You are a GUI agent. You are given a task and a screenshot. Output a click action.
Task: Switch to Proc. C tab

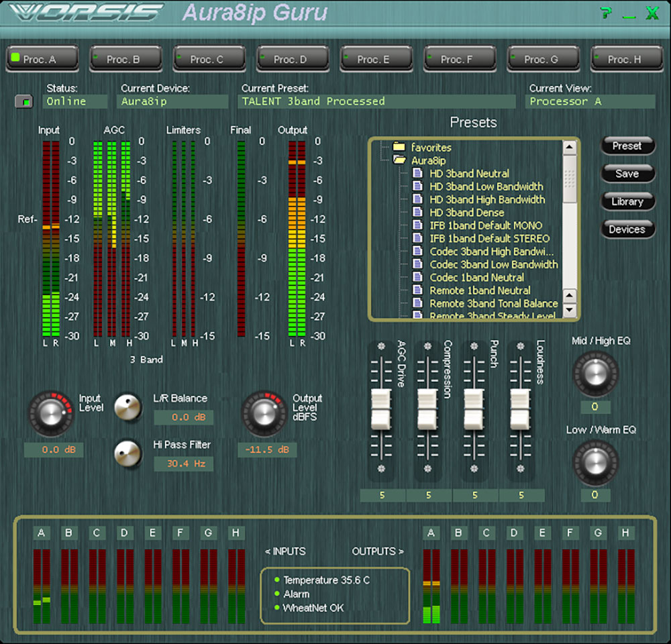(209, 58)
